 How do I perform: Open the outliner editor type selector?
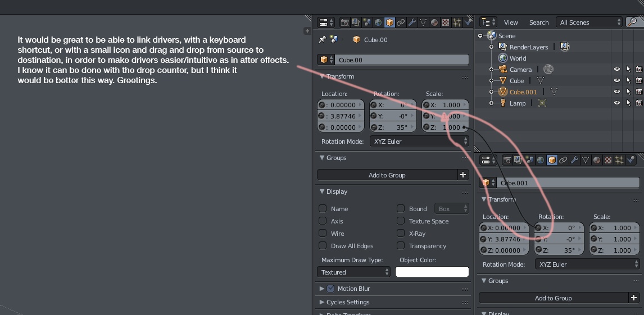(x=488, y=22)
